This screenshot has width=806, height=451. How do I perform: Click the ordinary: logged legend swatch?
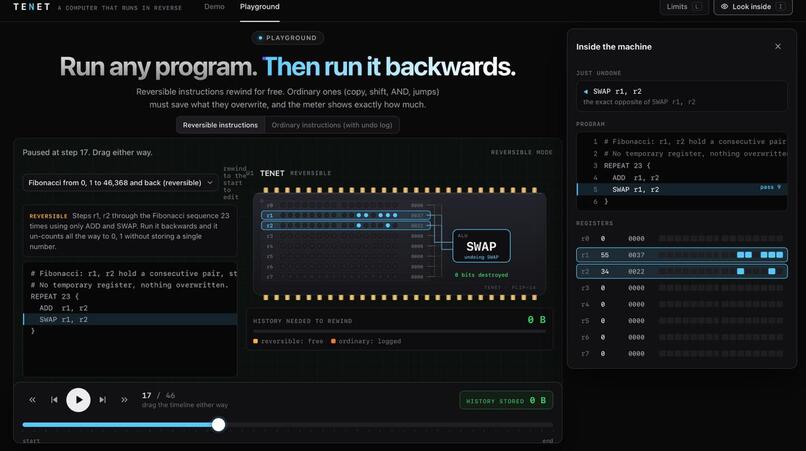[333, 341]
